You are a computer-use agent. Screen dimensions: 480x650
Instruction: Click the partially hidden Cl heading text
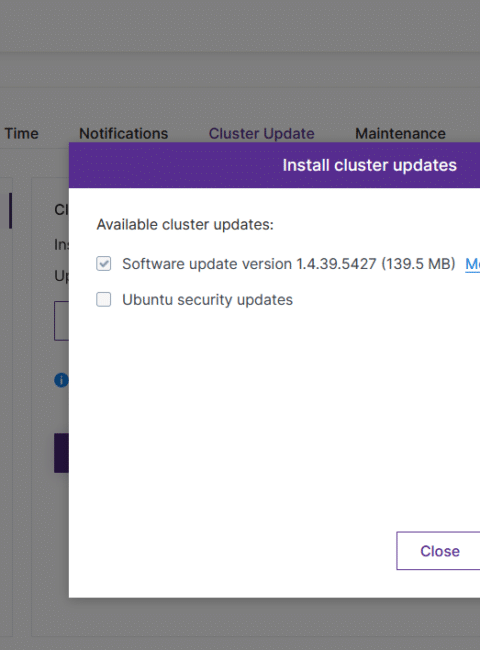(61, 210)
